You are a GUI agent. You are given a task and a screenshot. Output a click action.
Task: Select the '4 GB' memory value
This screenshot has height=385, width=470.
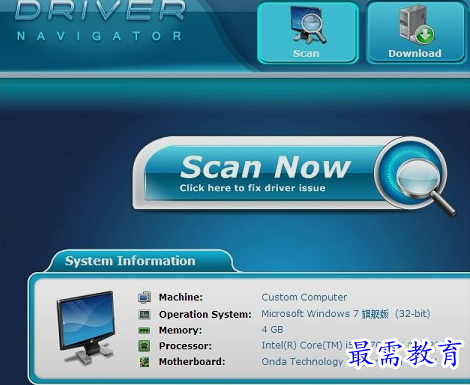(272, 330)
